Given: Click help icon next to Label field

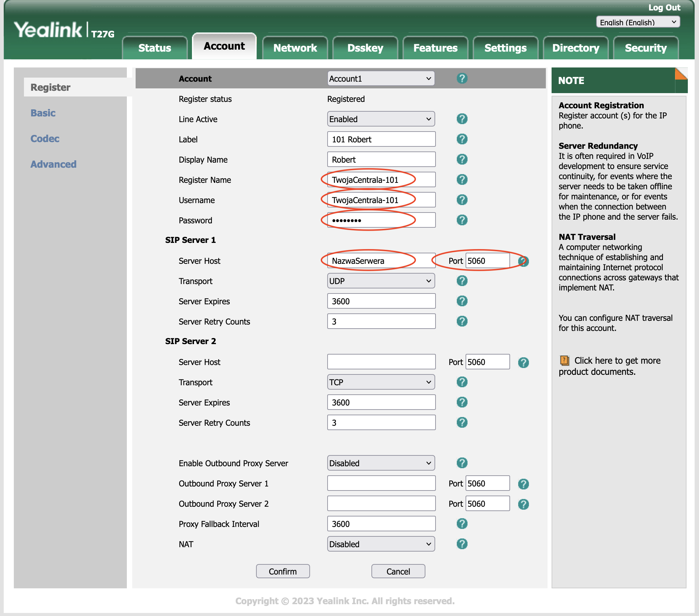Looking at the screenshot, I should point(462,139).
